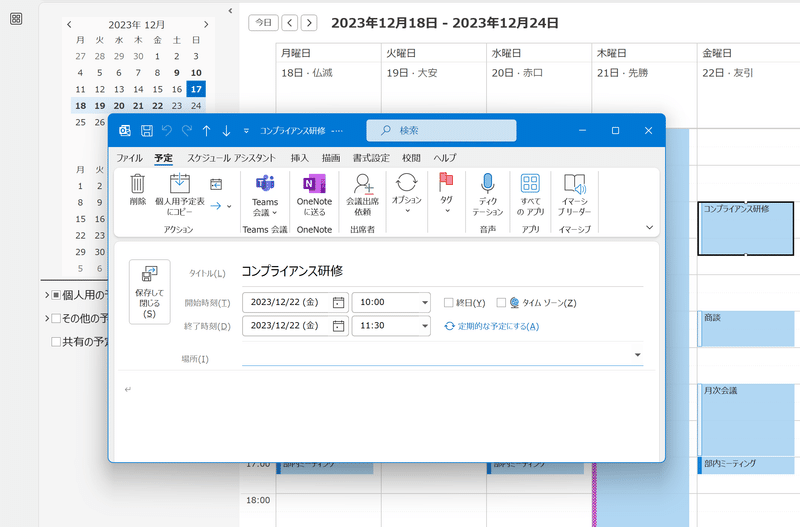Enable the All day (終日) checkbox

coord(448,303)
